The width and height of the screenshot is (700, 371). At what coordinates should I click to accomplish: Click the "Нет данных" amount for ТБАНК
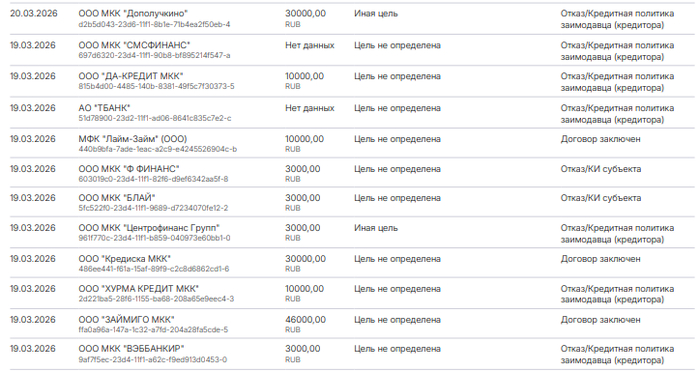[310, 108]
